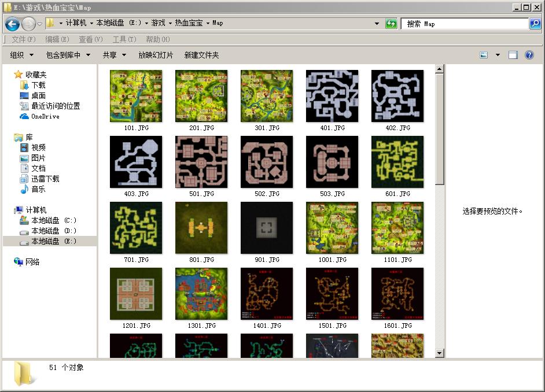Click the address bar refresh icon
The width and height of the screenshot is (545, 392).
pyautogui.click(x=391, y=24)
